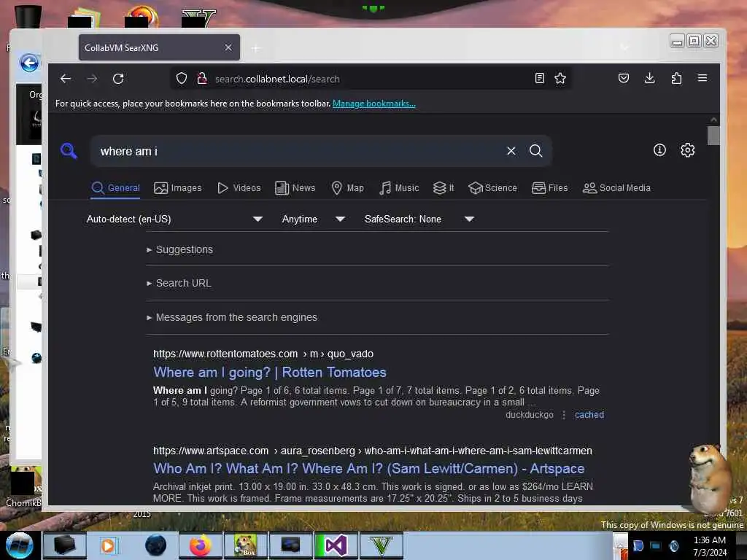
Task: Switch to the Images category tab
Action: 178,188
